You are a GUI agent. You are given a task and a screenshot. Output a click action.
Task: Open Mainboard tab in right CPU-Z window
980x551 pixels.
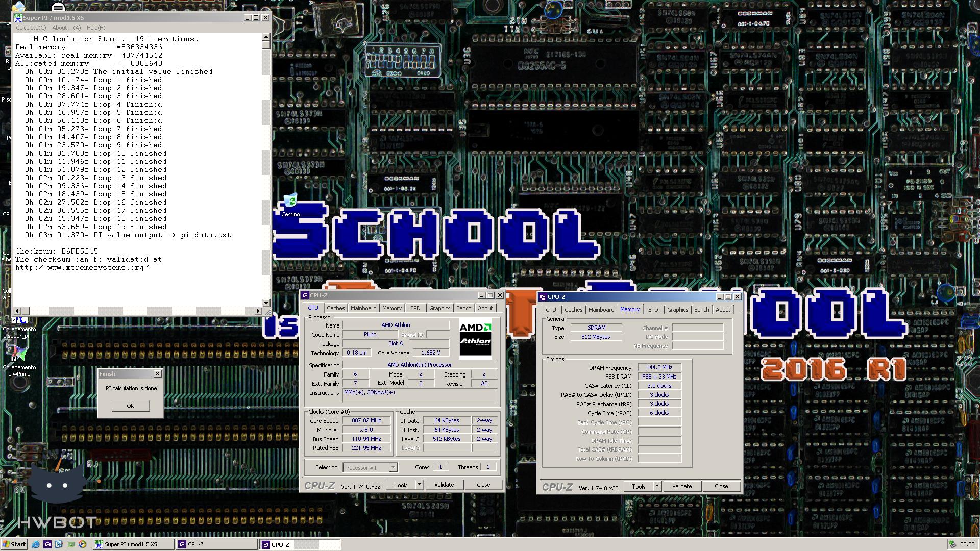click(601, 310)
